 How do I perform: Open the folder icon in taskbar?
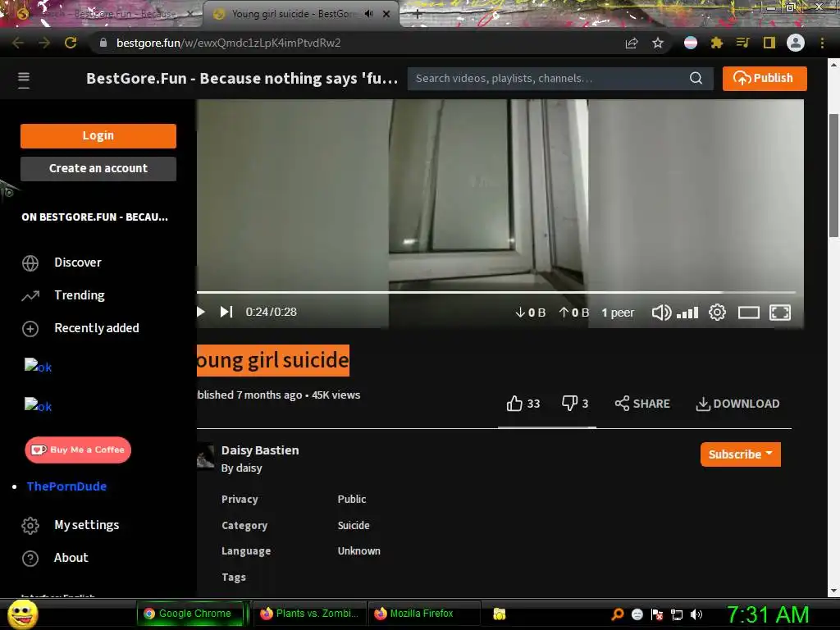click(500, 614)
